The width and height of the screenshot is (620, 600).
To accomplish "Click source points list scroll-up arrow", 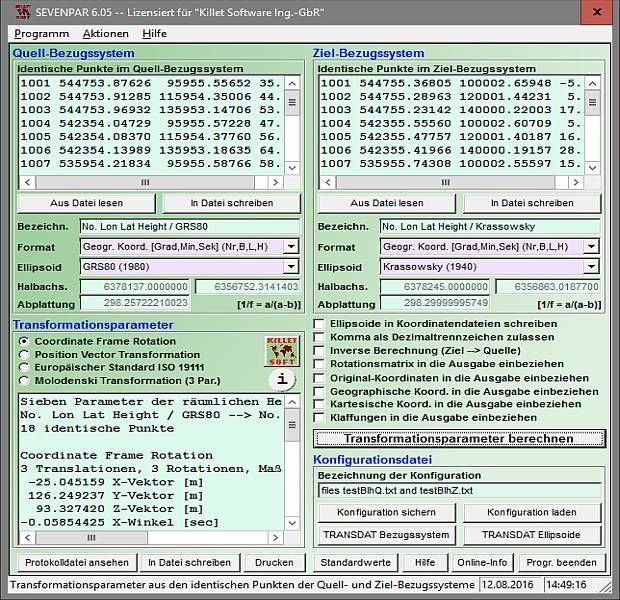I will pyautogui.click(x=292, y=83).
